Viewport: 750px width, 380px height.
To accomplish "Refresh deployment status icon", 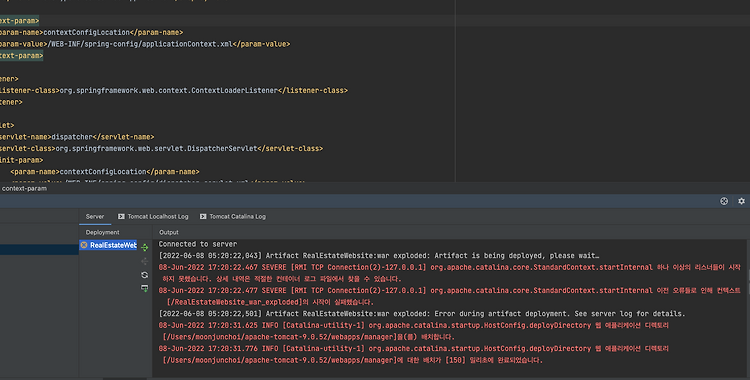I will 145,275.
